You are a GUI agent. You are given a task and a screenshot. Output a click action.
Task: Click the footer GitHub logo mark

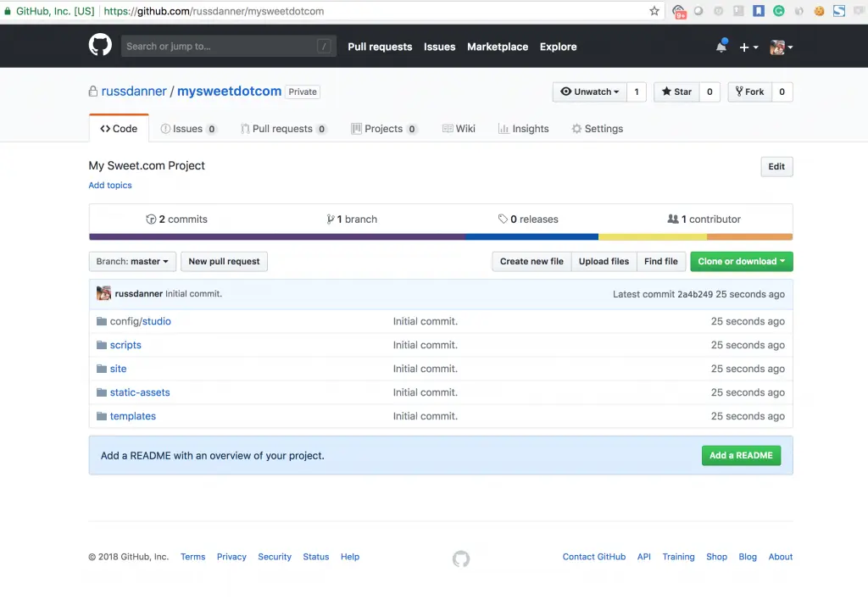tap(461, 558)
